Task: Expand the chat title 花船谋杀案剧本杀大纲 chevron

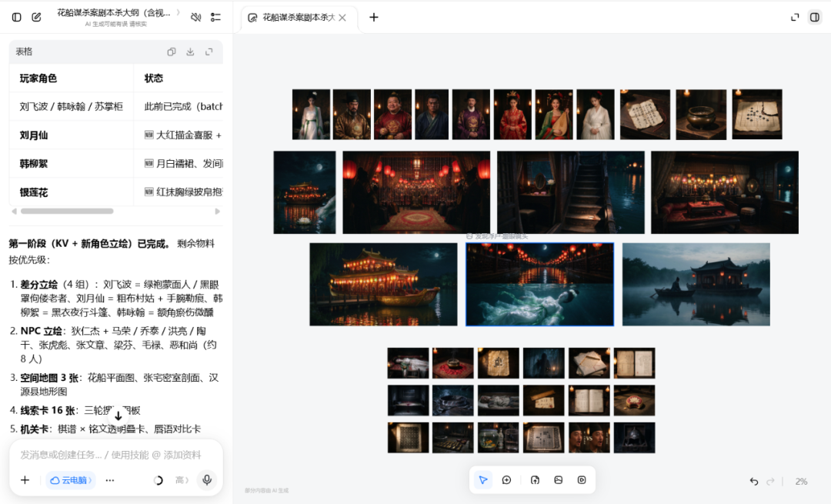Action: click(178, 12)
